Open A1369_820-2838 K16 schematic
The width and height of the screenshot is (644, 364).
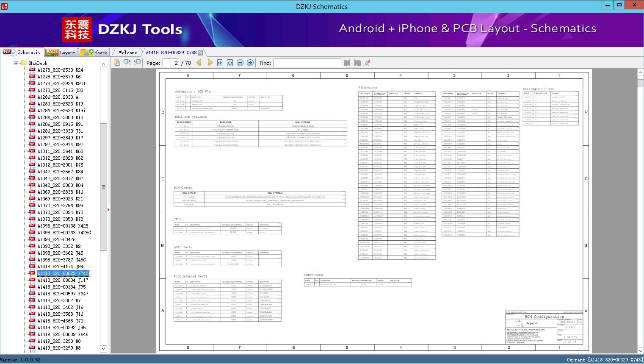(x=60, y=192)
